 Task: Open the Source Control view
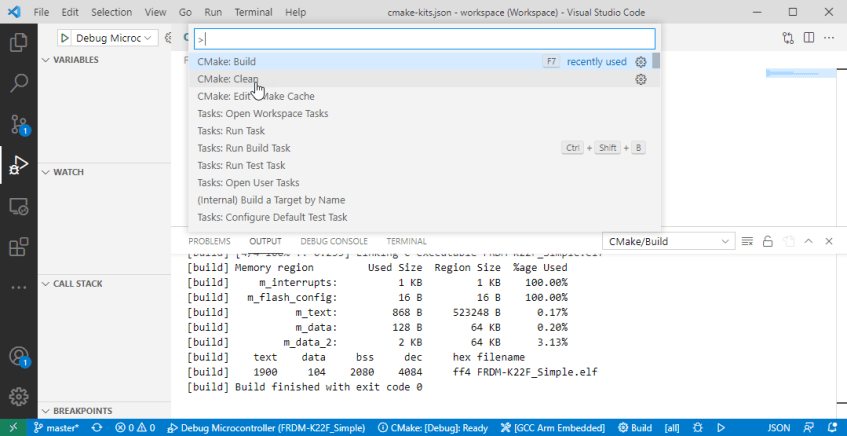tap(18, 124)
